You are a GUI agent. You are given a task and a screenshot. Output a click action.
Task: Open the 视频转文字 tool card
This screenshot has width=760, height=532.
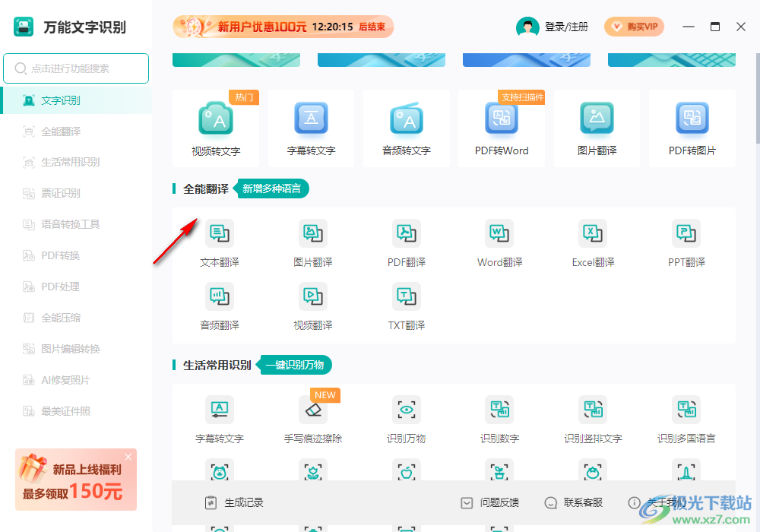(x=216, y=128)
